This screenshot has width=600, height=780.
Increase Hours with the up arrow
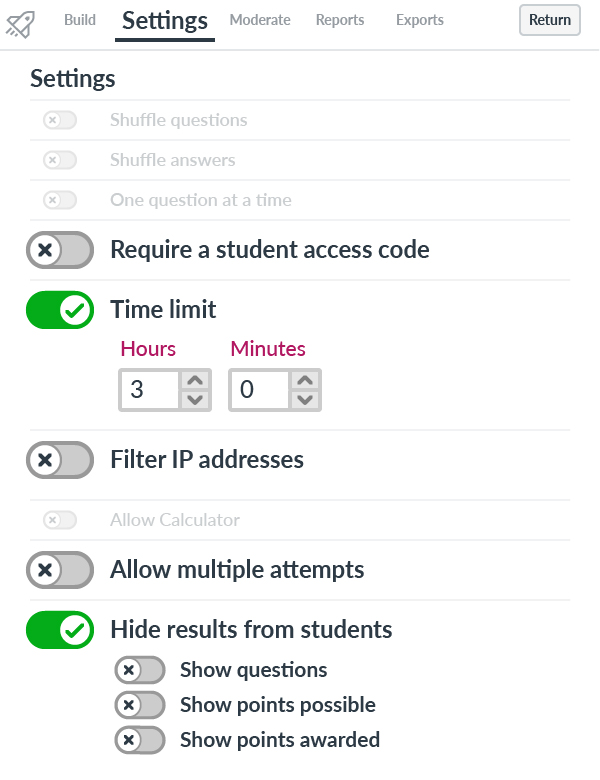click(x=195, y=381)
